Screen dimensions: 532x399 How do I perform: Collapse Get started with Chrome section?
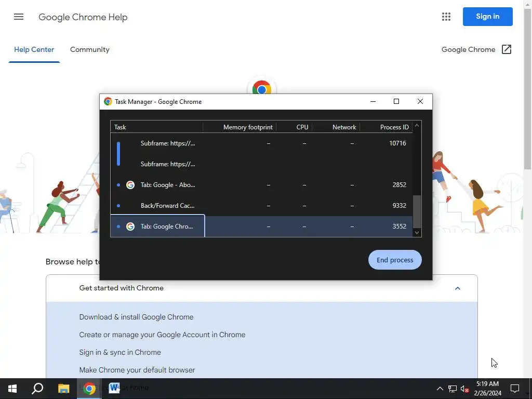tap(458, 288)
